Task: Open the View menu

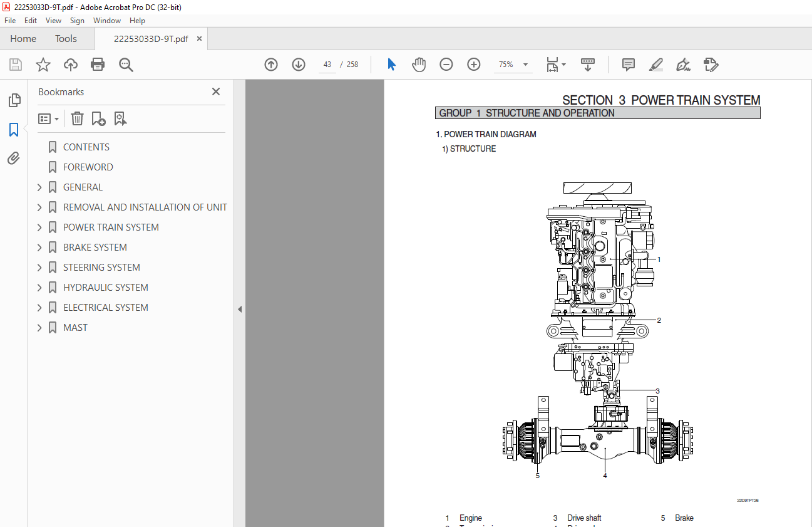Action: (x=54, y=21)
